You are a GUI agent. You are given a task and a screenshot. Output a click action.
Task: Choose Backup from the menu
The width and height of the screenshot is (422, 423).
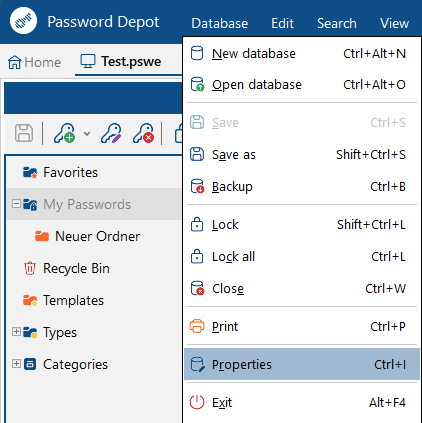click(x=301, y=187)
